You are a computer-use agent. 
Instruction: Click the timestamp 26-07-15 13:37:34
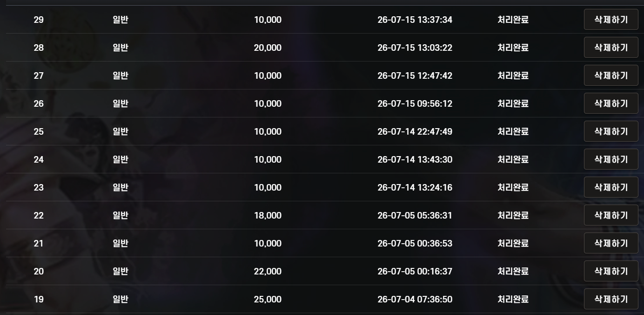click(415, 20)
